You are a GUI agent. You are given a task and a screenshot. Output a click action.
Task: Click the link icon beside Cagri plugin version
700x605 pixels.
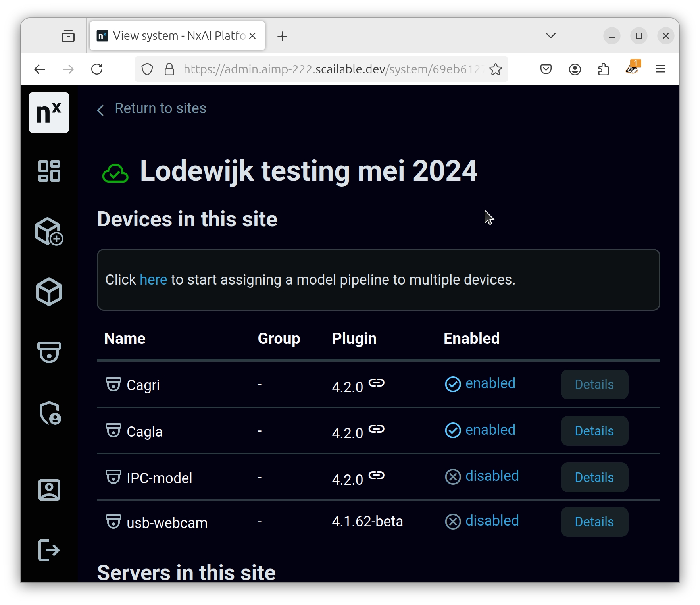tap(376, 383)
